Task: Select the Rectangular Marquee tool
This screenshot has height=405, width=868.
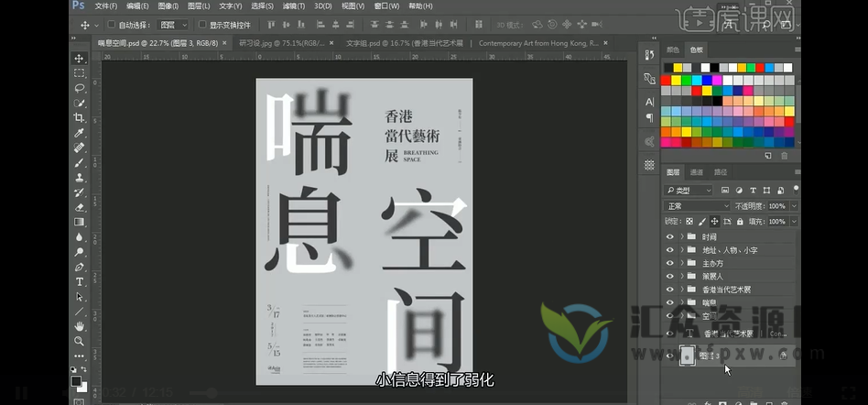Action: [x=79, y=73]
